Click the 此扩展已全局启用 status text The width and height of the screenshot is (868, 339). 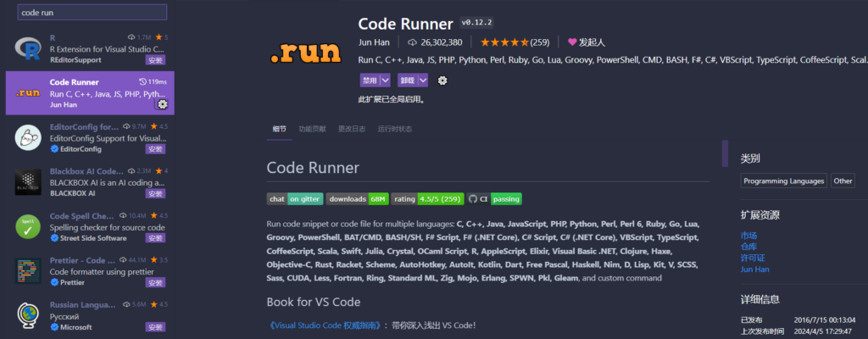click(x=392, y=100)
